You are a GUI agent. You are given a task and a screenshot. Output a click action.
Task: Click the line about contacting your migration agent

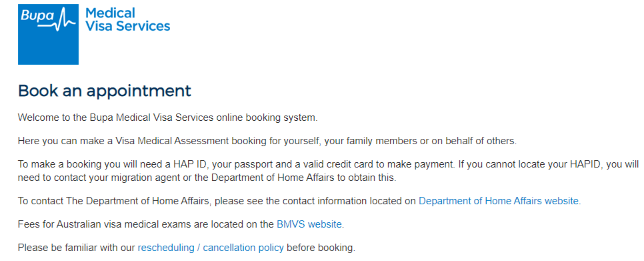pyautogui.click(x=207, y=178)
